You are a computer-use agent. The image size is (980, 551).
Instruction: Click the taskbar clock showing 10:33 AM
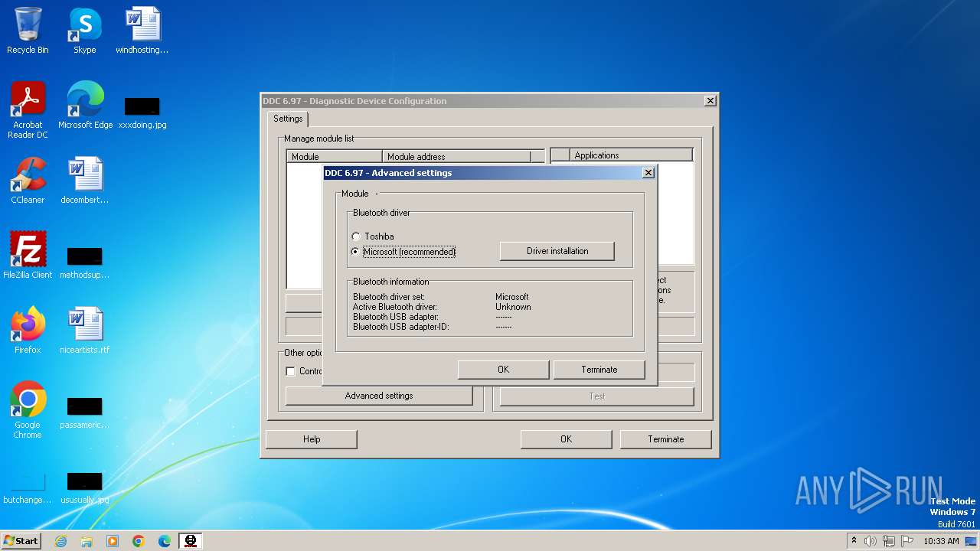pos(941,541)
